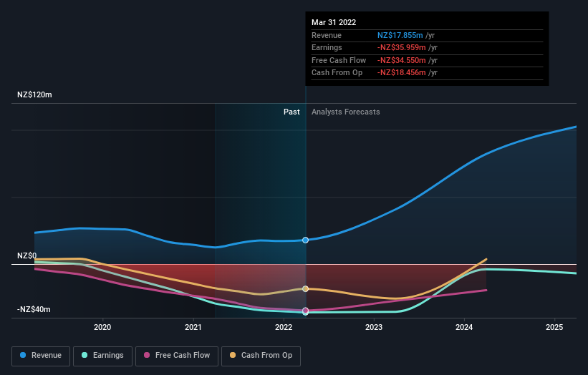Click the 2021 x-axis label
The height and width of the screenshot is (375, 588).
click(x=193, y=328)
